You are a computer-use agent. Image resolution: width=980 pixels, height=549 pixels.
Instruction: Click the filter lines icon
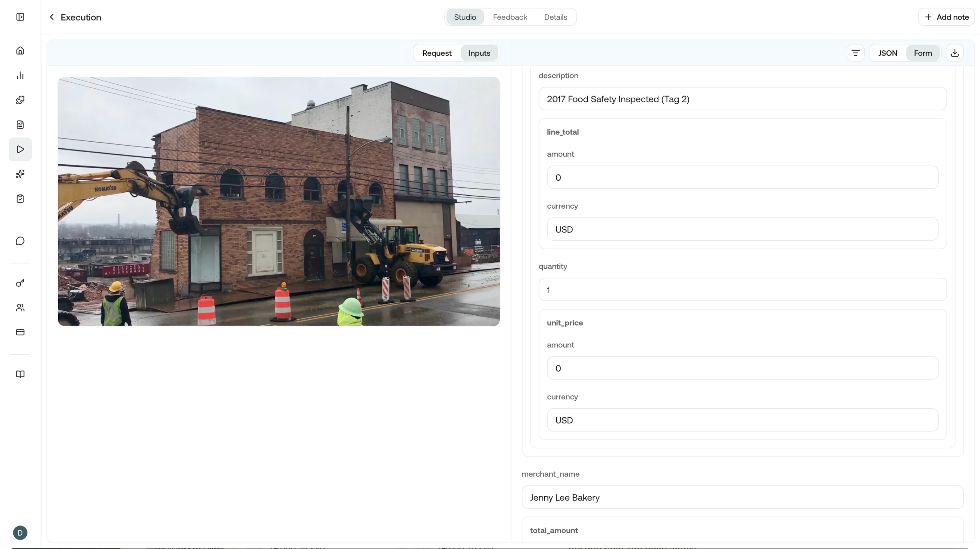pyautogui.click(x=856, y=53)
